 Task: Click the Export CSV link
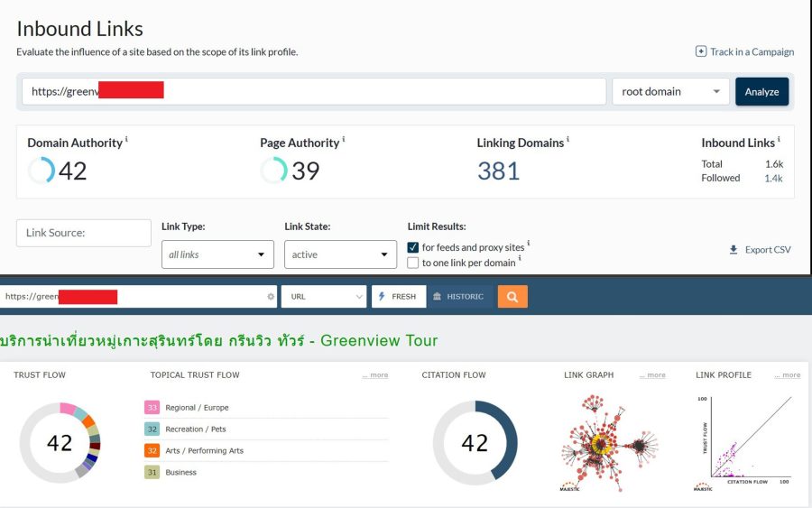[x=768, y=250]
